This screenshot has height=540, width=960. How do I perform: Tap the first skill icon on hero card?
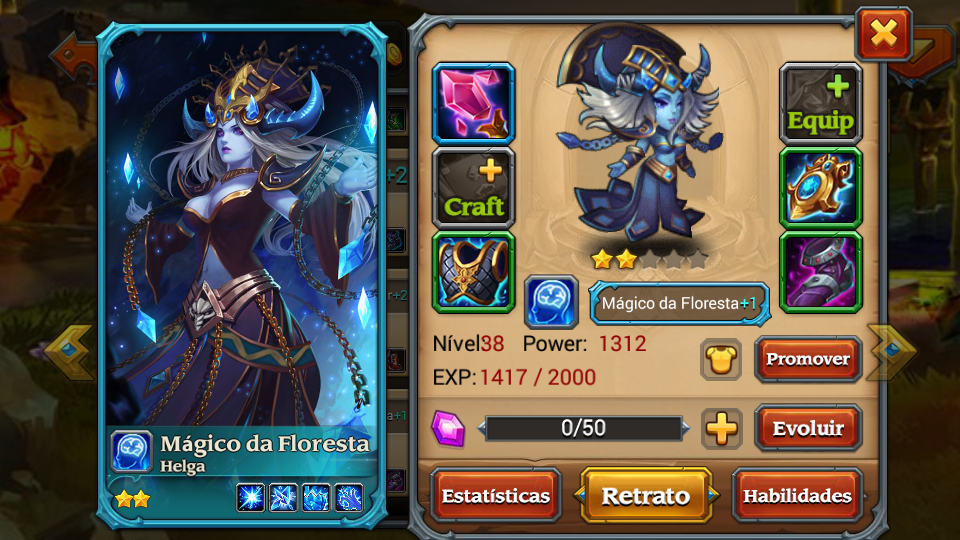pyautogui.click(x=251, y=497)
